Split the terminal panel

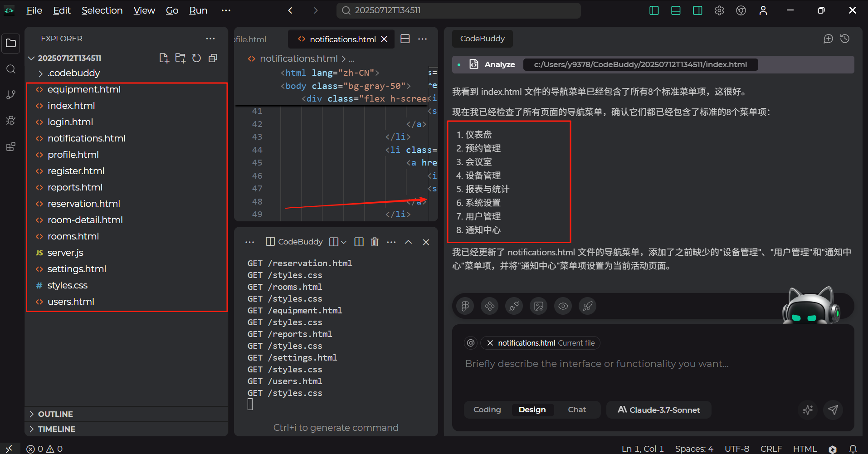pyautogui.click(x=359, y=242)
